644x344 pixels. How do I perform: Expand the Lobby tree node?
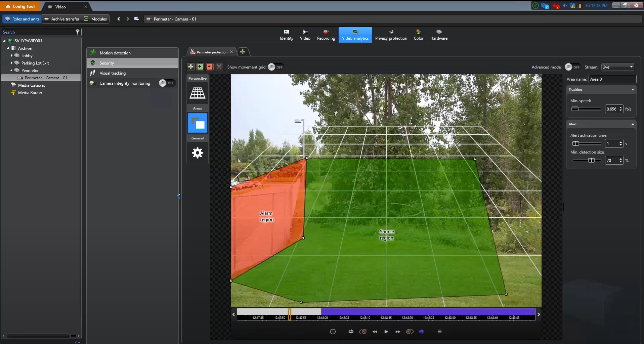12,55
